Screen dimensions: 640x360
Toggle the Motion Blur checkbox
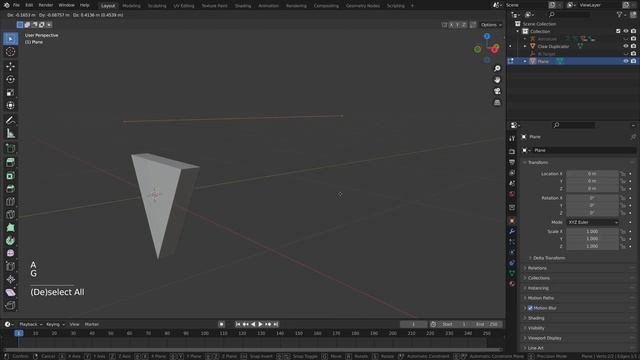pyautogui.click(x=530, y=308)
